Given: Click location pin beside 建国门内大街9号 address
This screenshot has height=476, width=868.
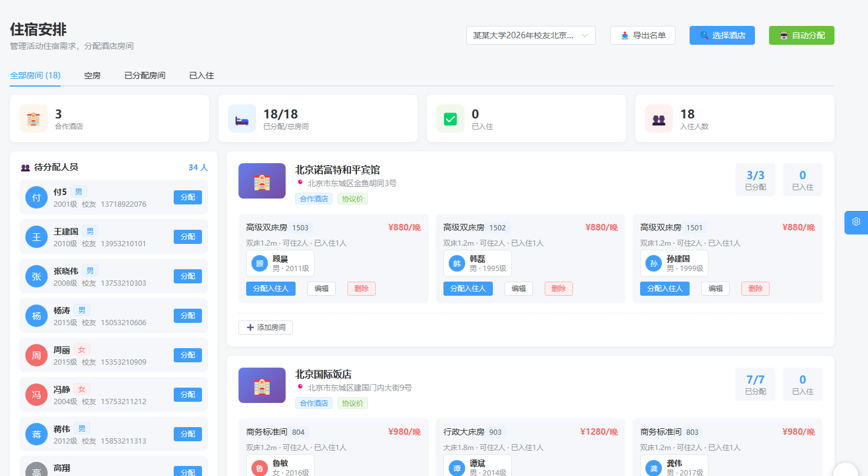Looking at the screenshot, I should pyautogui.click(x=300, y=388).
